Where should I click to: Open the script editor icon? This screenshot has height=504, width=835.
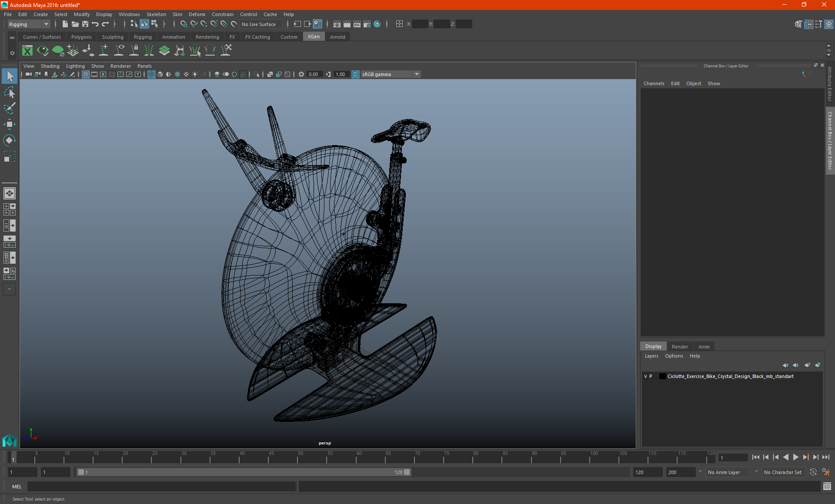827,487
